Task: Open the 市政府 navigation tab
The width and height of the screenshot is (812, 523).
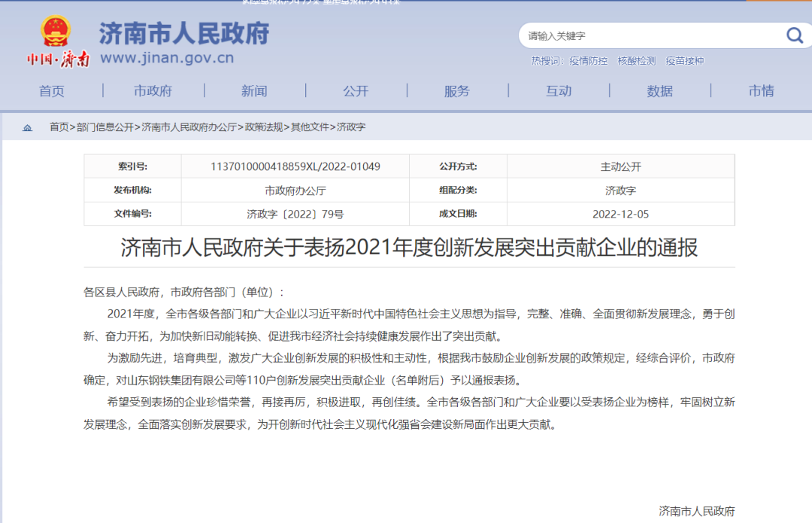Action: 153,91
